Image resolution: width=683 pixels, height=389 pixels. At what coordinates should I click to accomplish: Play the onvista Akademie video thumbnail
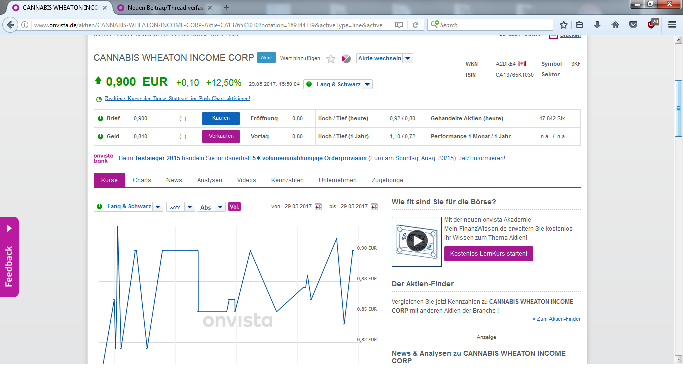click(x=417, y=241)
